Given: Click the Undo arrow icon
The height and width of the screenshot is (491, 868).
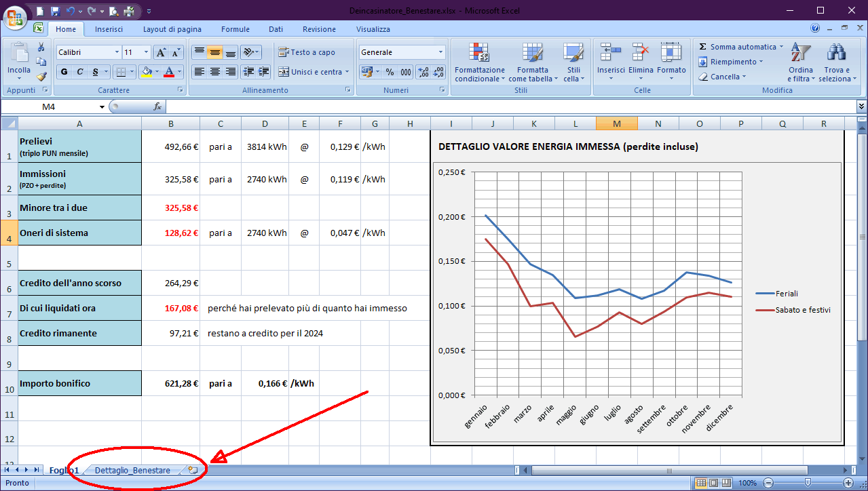Looking at the screenshot, I should click(70, 11).
